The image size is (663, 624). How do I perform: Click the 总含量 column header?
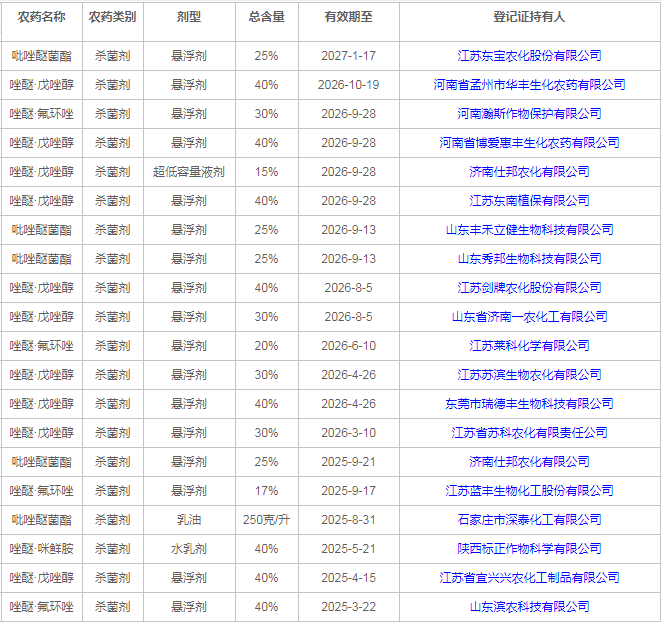pos(266,17)
